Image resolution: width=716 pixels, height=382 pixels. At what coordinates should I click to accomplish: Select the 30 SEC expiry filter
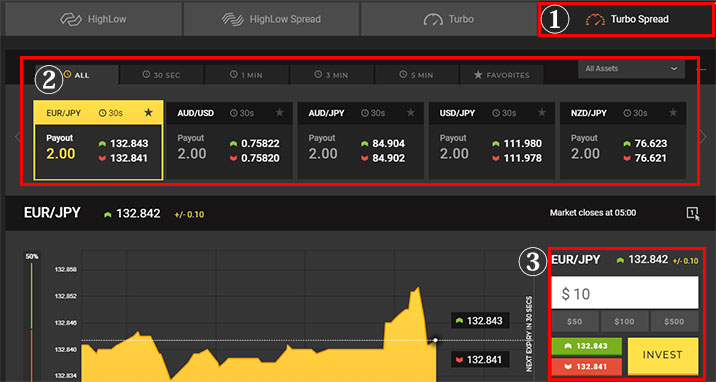pos(162,75)
